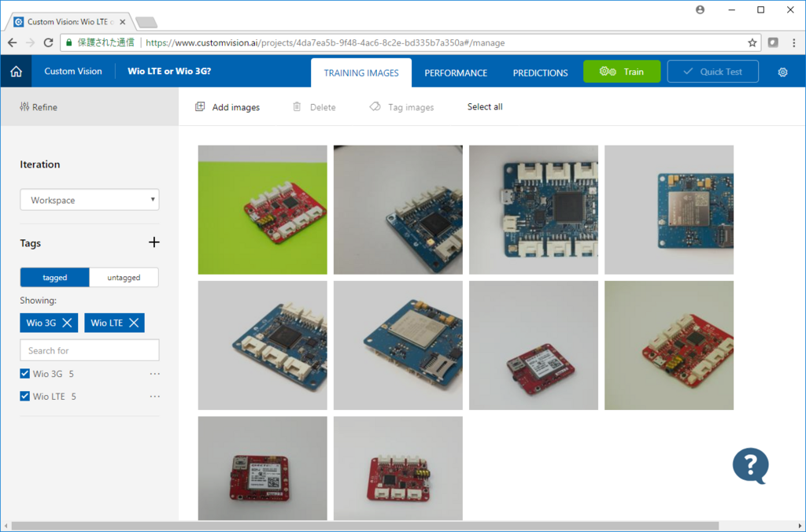Viewport: 806px width, 532px height.
Task: Click the browser forward arrow
Action: pyautogui.click(x=31, y=42)
